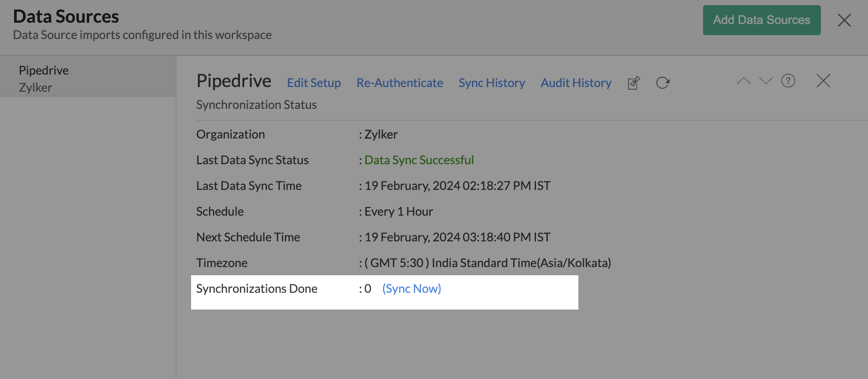Viewport: 868px width, 379px height.
Task: Open Sync History
Action: coord(492,83)
